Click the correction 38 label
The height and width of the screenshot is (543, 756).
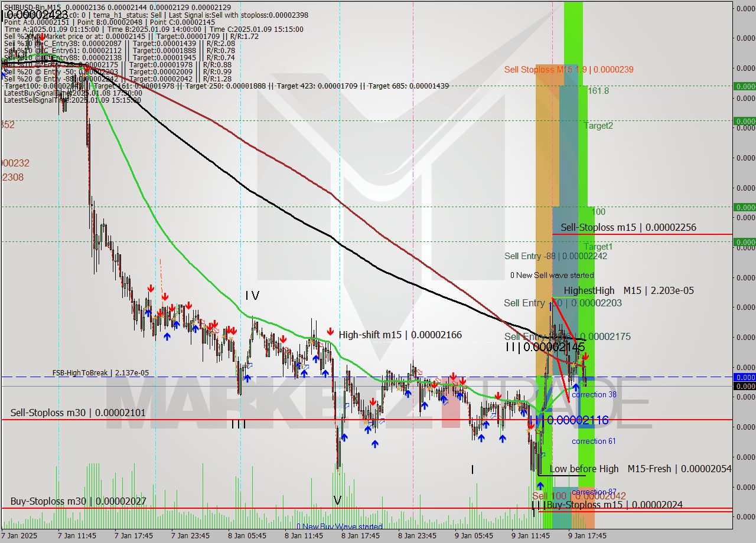(594, 395)
